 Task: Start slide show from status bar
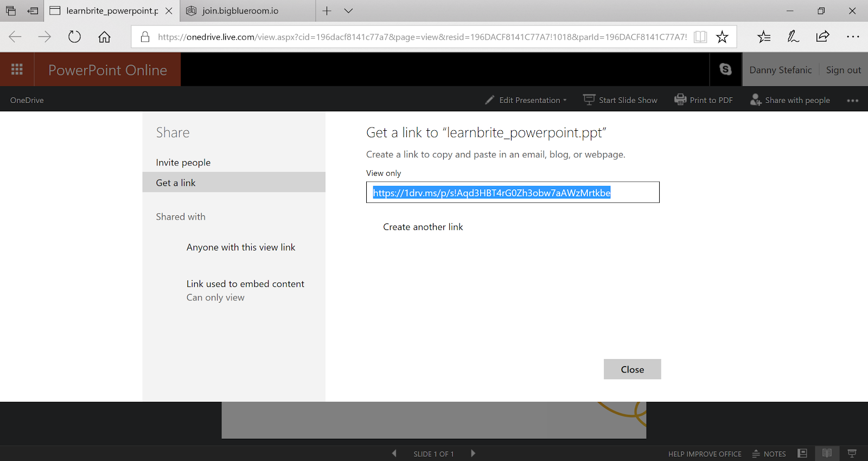click(852, 453)
